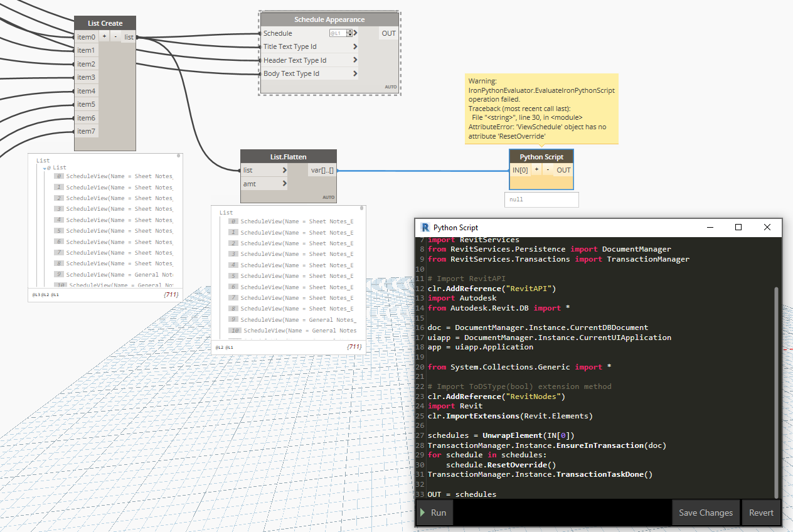
Task: Select the Python Script node title bar
Action: [x=541, y=157]
